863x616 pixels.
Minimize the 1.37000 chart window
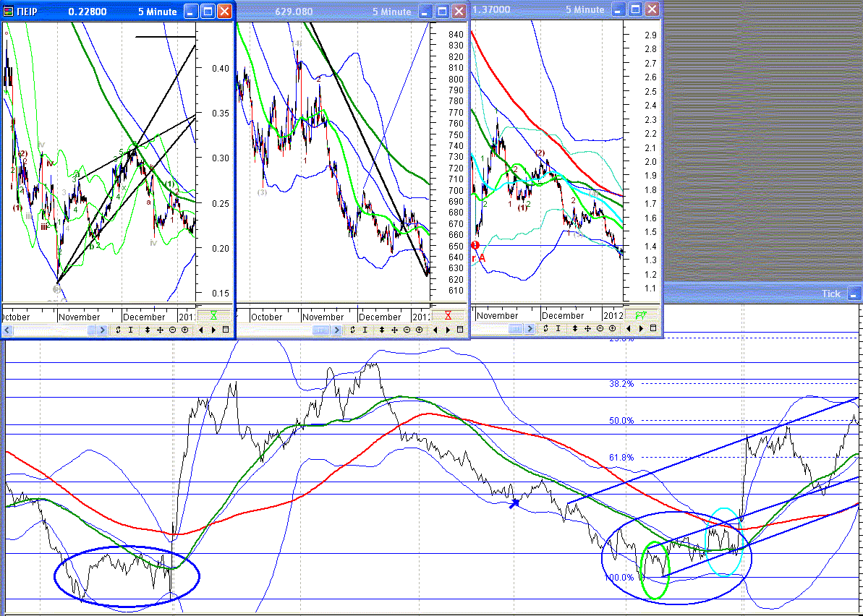point(619,9)
